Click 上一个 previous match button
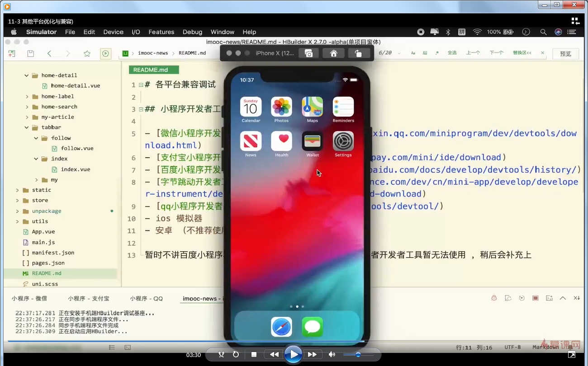The width and height of the screenshot is (588, 366). click(x=473, y=53)
